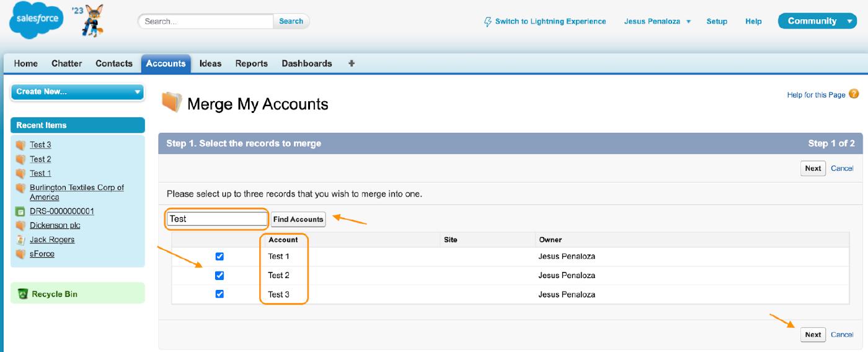
Task: Click the Jack Rogers contact icon
Action: (20, 240)
